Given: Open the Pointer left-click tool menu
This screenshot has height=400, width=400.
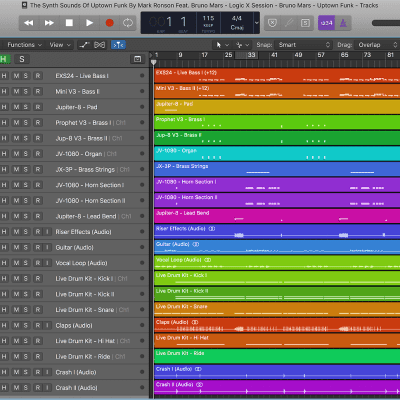Looking at the screenshot, I should [x=222, y=45].
